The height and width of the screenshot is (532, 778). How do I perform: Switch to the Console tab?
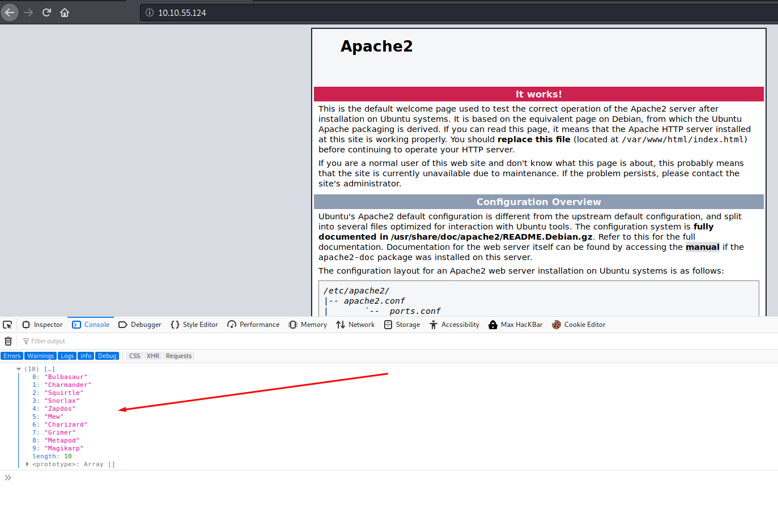point(91,325)
